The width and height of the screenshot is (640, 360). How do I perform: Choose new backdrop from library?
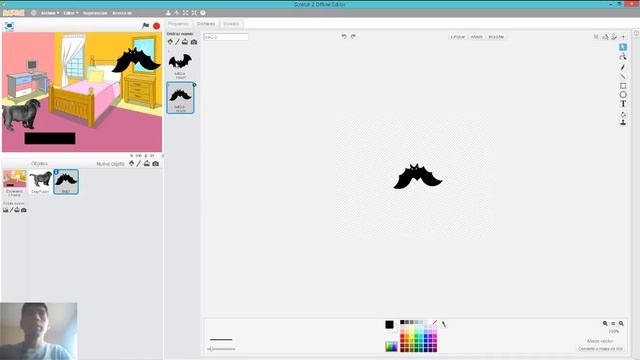(5, 210)
